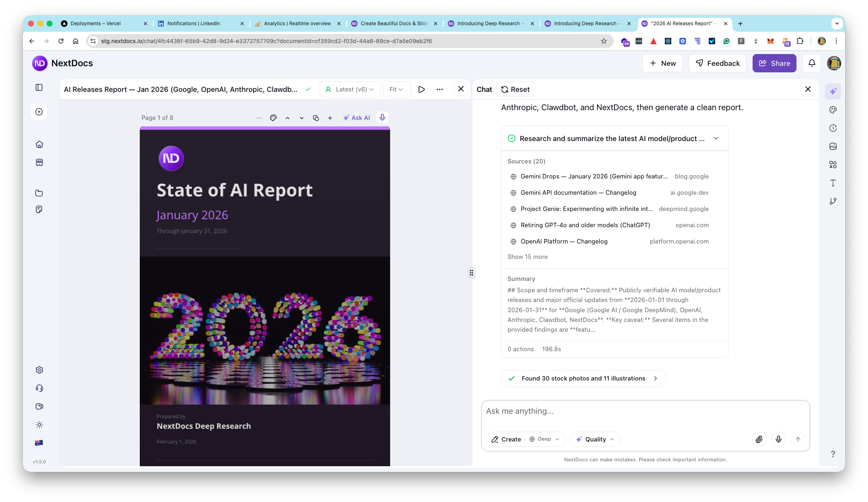Open the home icon in left sidebar
The image size is (868, 502).
click(39, 144)
